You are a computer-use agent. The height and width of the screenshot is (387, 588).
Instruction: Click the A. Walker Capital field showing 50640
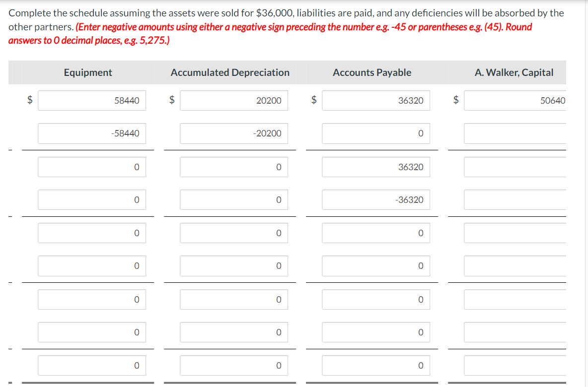point(514,100)
